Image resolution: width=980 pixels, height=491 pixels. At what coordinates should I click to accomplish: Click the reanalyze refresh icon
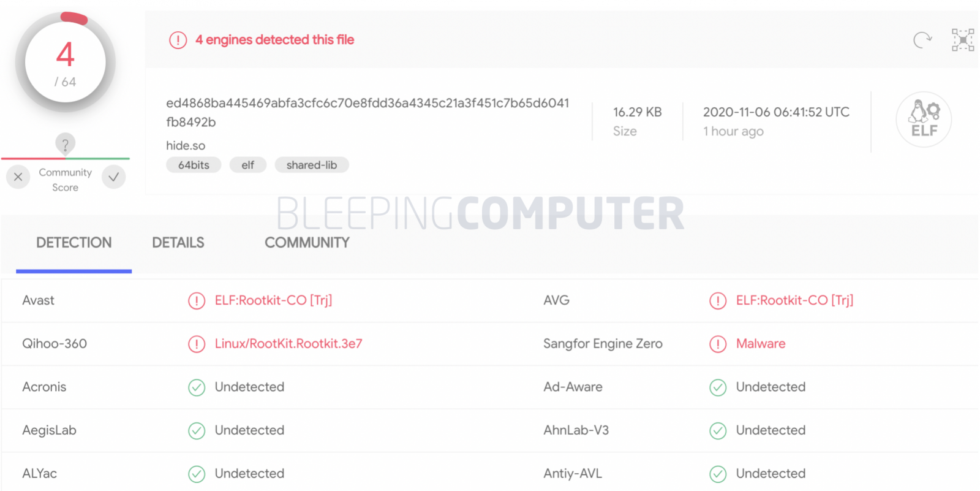pyautogui.click(x=922, y=40)
